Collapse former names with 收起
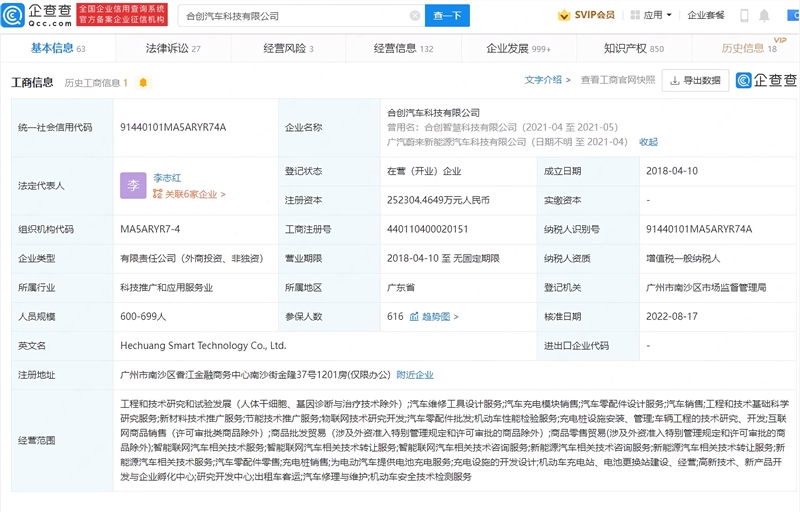 pyautogui.click(x=648, y=142)
